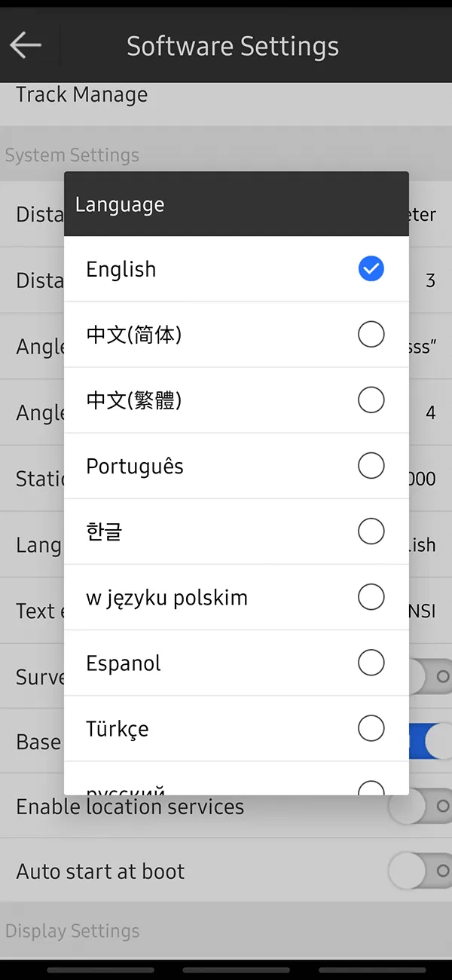
Task: Tap the back arrow icon
Action: pyautogui.click(x=25, y=45)
